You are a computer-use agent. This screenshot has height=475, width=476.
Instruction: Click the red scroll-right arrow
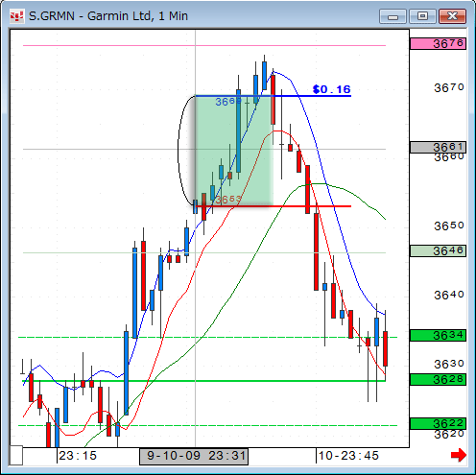[458, 455]
